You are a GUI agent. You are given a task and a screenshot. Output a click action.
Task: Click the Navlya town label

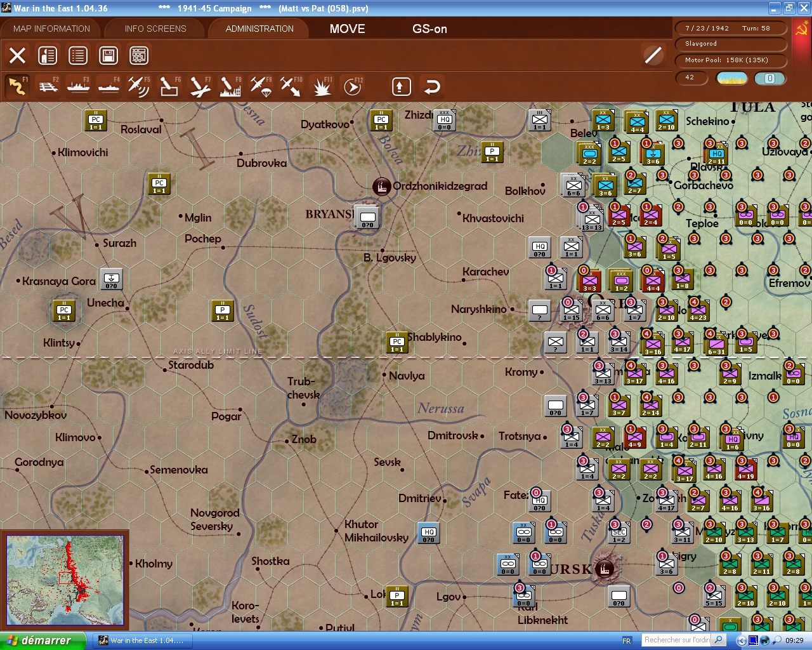click(407, 376)
